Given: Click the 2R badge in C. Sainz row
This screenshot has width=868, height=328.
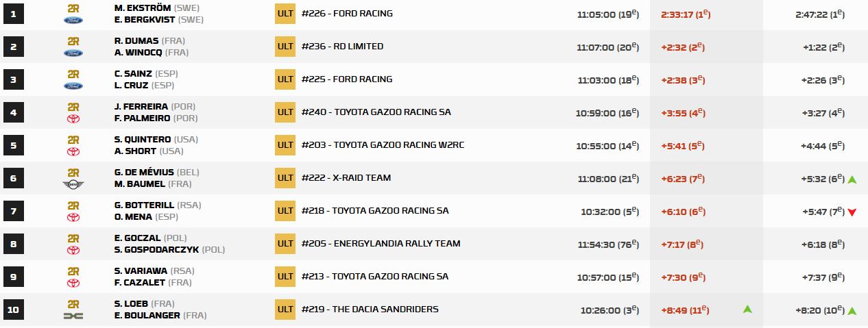Looking at the screenshot, I should coord(73,74).
